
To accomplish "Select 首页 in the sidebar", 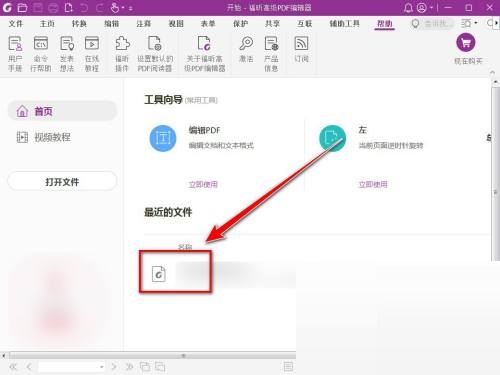I will (62, 111).
